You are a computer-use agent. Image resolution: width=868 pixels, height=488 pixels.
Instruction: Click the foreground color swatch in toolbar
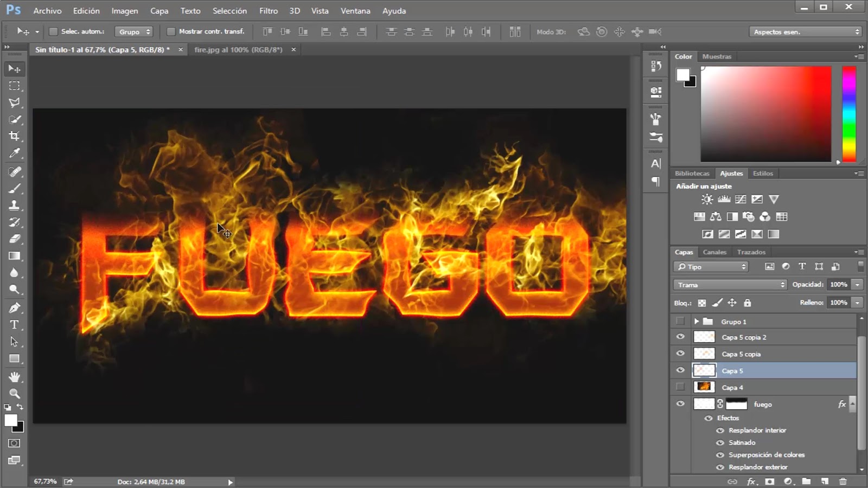[10, 421]
